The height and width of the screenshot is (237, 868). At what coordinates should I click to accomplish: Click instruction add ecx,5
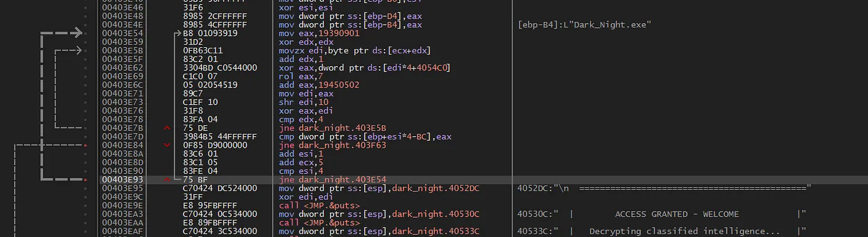304,162
